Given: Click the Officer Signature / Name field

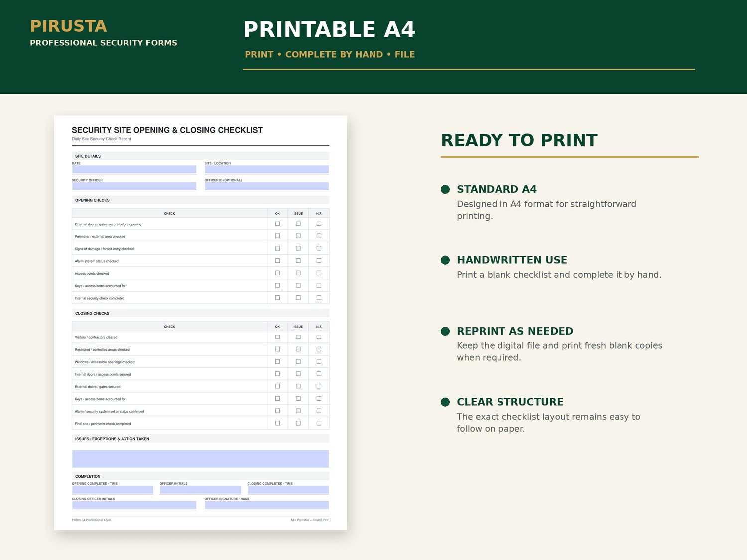Looking at the screenshot, I should 266,505.
